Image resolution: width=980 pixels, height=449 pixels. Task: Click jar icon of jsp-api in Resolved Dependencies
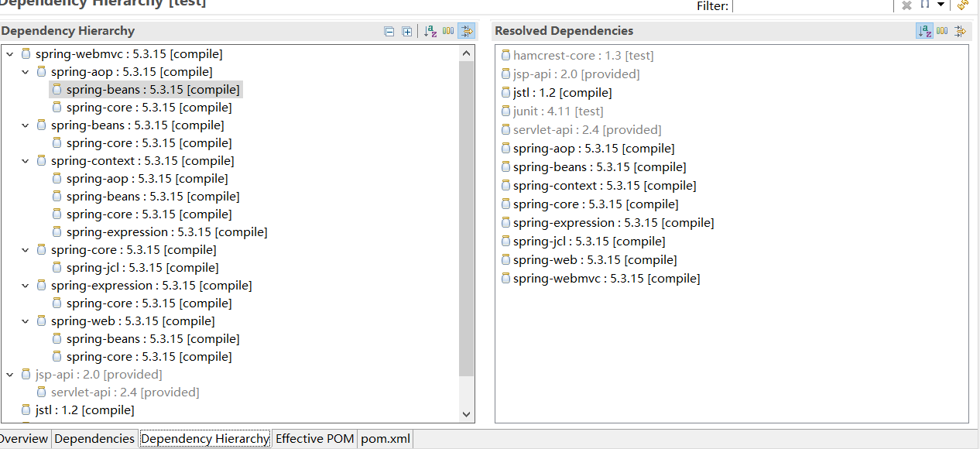click(505, 74)
